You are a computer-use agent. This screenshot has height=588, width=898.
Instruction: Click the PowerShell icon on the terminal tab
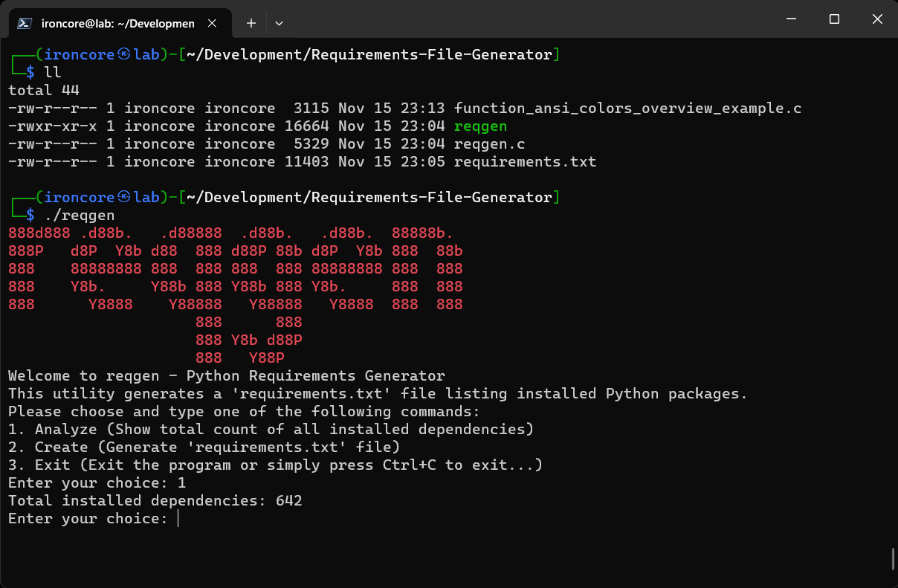tap(24, 23)
